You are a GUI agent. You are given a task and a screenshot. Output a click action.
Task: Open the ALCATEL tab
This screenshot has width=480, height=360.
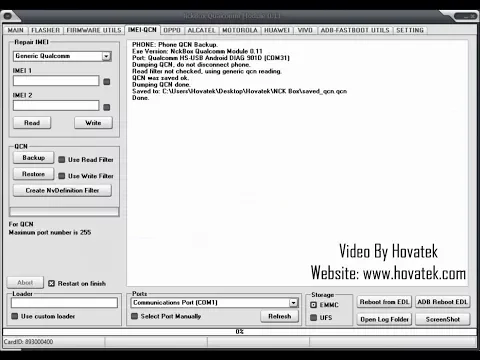pyautogui.click(x=201, y=30)
